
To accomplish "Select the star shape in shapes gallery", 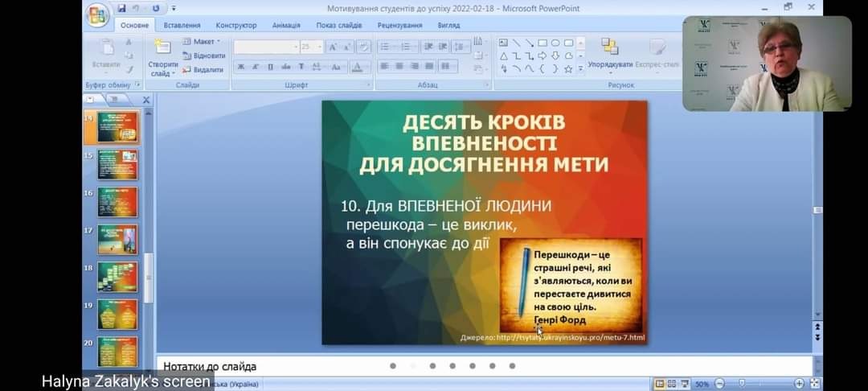I will coord(568,69).
